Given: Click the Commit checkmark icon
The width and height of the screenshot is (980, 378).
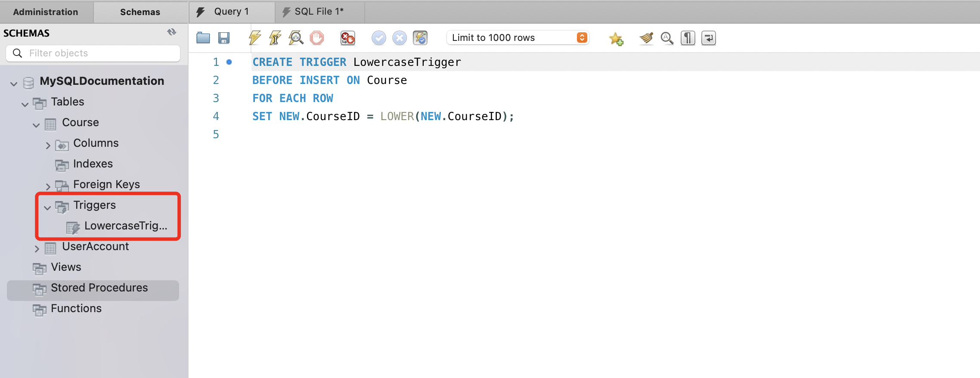Looking at the screenshot, I should [379, 38].
